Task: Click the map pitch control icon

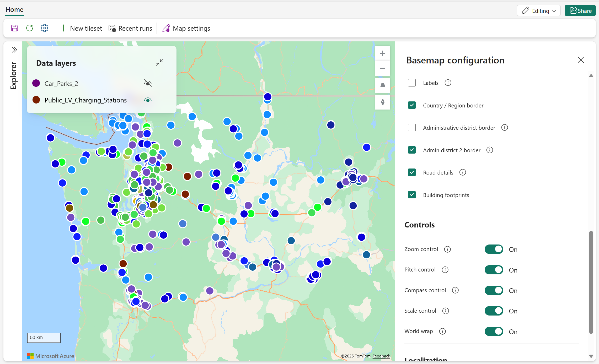Action: (x=382, y=85)
